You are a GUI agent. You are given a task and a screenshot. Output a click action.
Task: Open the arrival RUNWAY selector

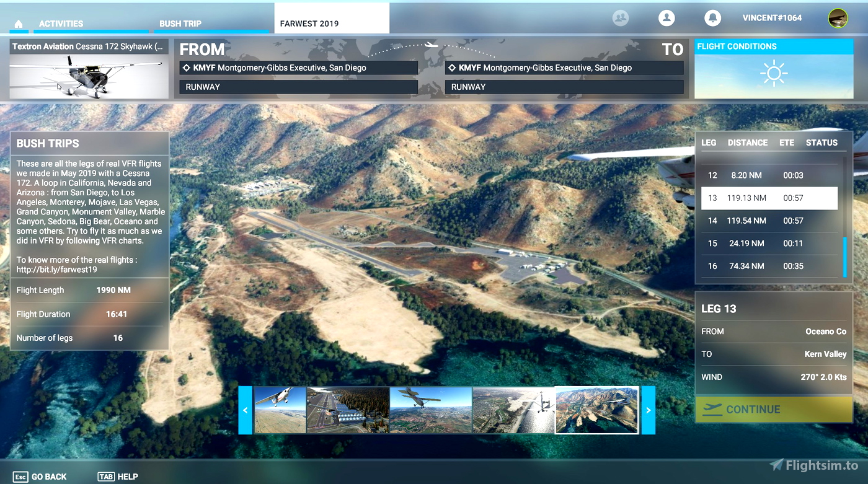(x=564, y=87)
